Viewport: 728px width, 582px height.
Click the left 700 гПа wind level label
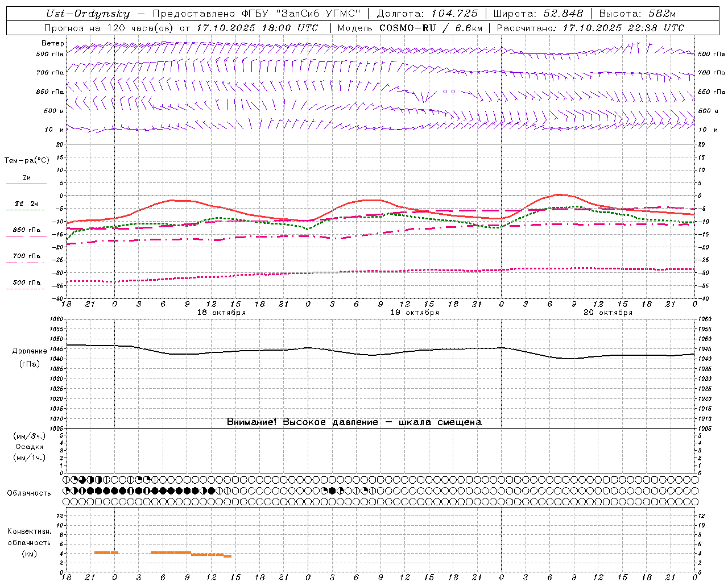(50, 73)
